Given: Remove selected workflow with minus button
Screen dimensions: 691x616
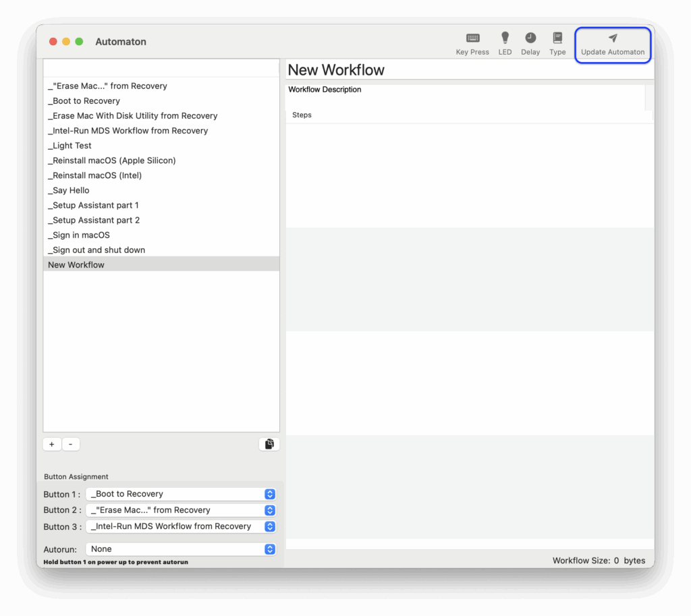Looking at the screenshot, I should pos(70,444).
